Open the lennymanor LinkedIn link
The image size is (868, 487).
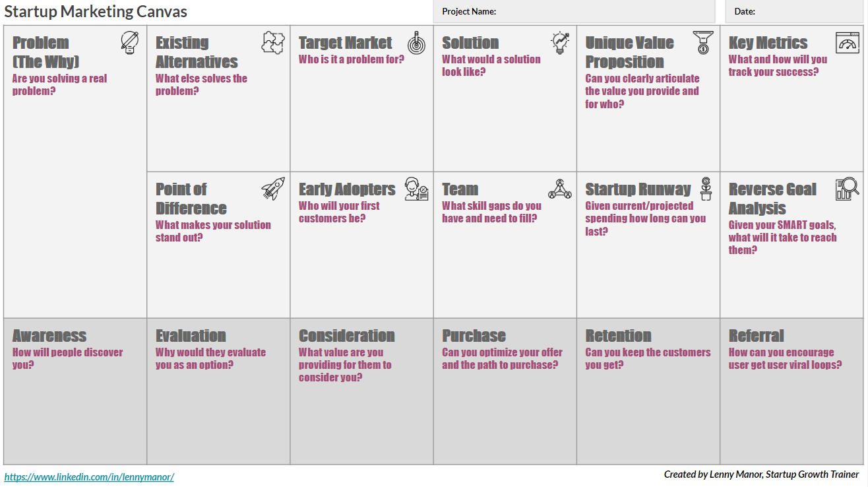89,476
